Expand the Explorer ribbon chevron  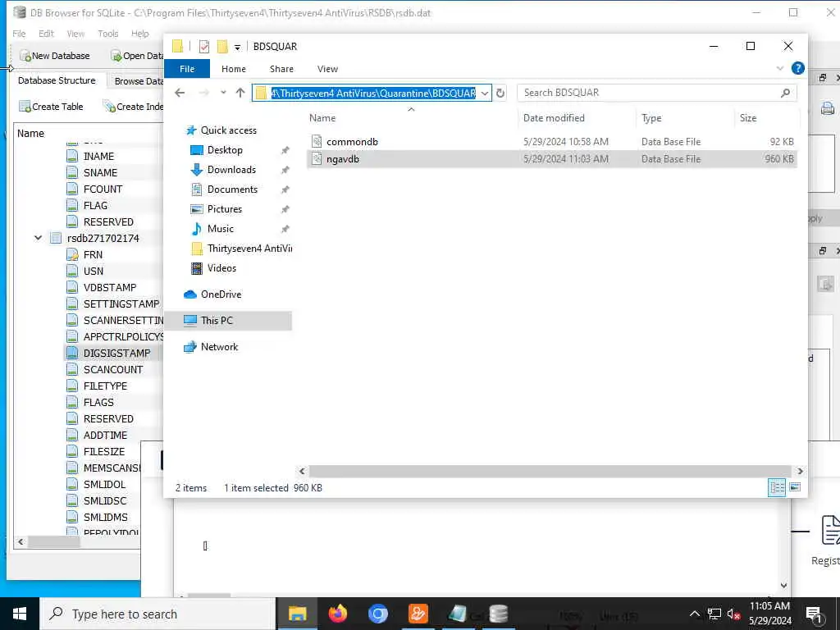(779, 68)
